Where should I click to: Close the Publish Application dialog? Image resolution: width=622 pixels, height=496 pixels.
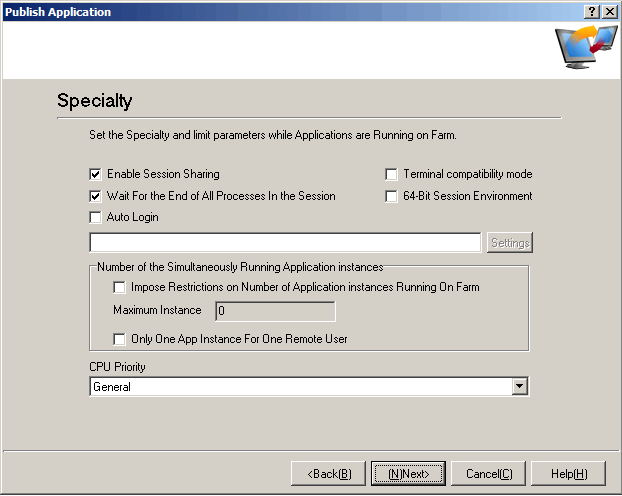(609, 11)
